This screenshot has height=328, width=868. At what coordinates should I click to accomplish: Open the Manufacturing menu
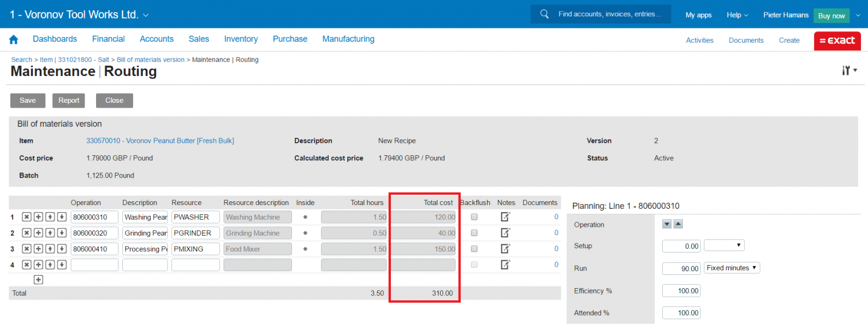coord(348,39)
